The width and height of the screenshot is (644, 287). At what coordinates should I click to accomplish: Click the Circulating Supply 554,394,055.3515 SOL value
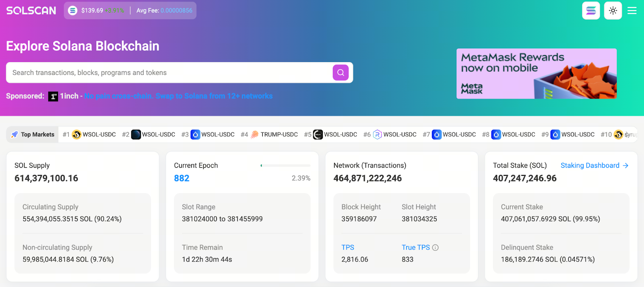72,219
